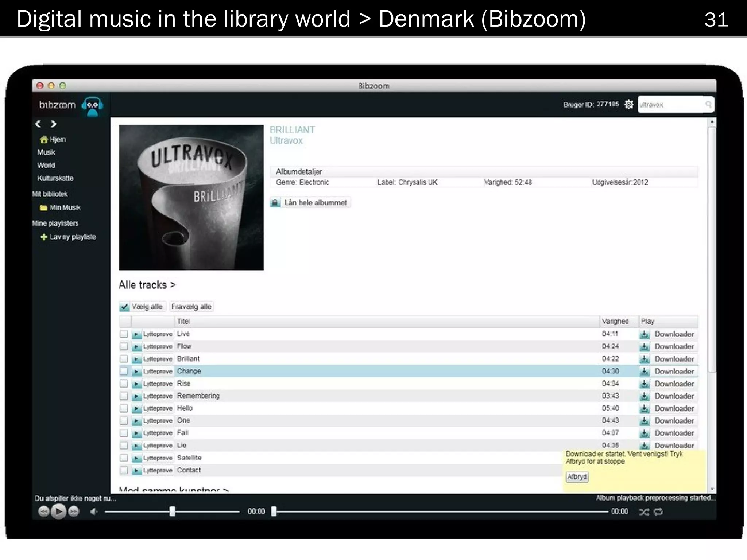Adjust the volume slider handle
747x560 pixels.
(x=173, y=512)
